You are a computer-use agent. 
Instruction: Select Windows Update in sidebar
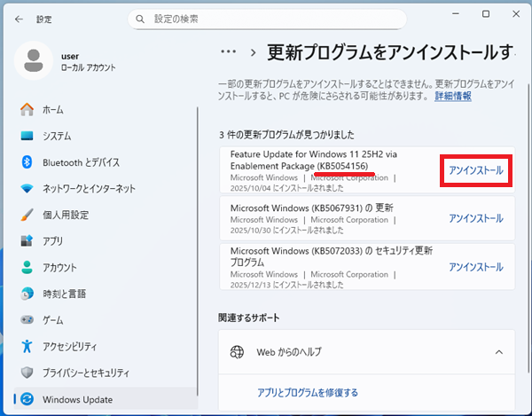tap(77, 399)
